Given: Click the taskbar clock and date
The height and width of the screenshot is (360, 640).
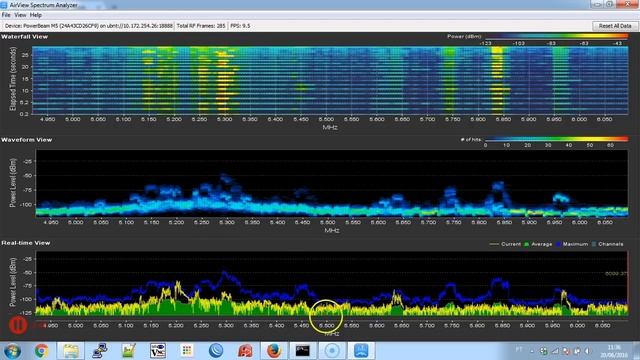Looking at the screenshot, I should [613, 351].
